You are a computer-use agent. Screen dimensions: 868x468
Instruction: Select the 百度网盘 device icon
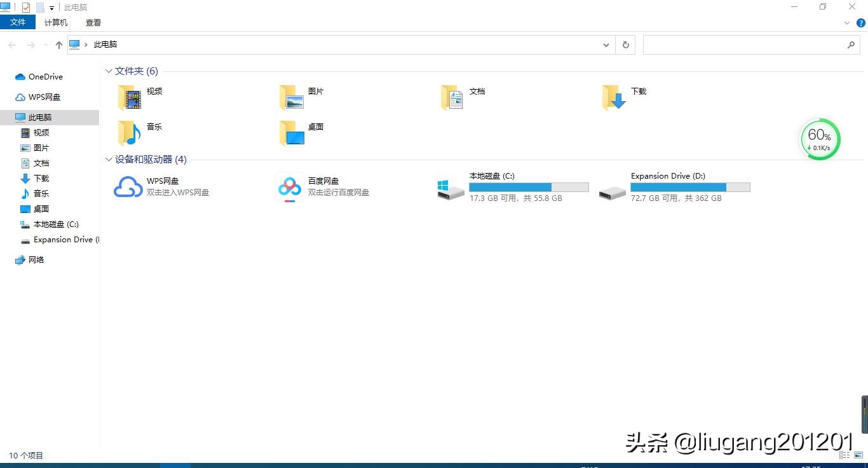tap(290, 187)
